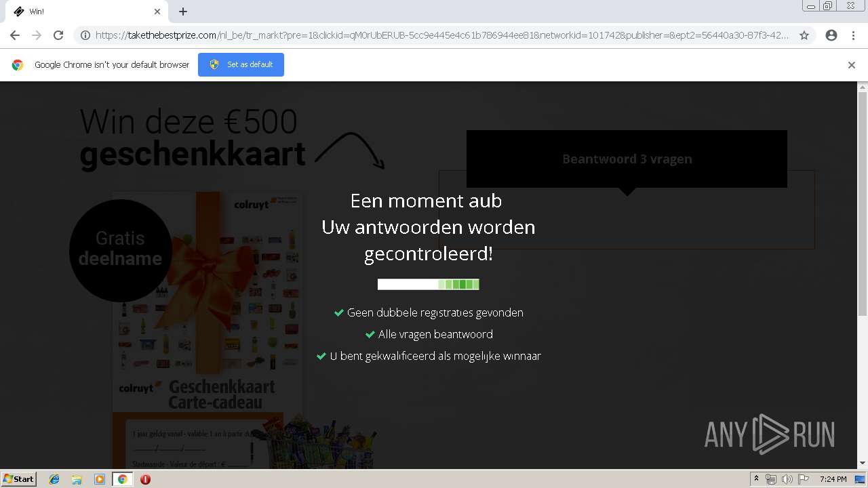The width and height of the screenshot is (868, 488).
Task: Open the red Opera-style taskbar icon
Action: pos(145,479)
